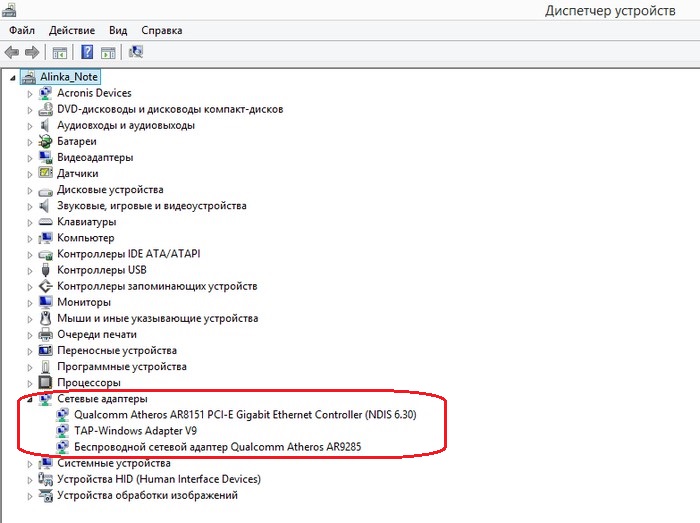Click the Дисковые устройства drive icon
The width and height of the screenshot is (700, 523).
point(45,192)
